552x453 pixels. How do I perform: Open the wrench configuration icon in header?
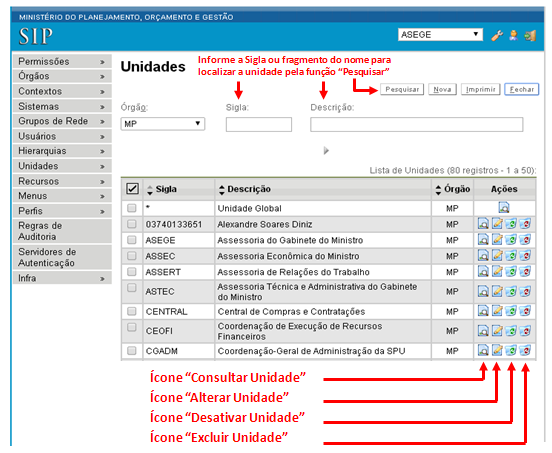pos(497,36)
